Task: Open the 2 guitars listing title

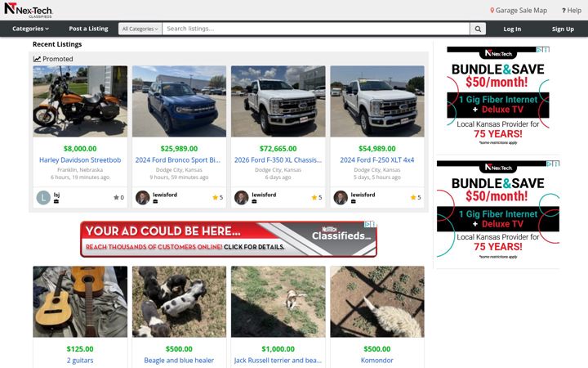Action: [80, 361]
